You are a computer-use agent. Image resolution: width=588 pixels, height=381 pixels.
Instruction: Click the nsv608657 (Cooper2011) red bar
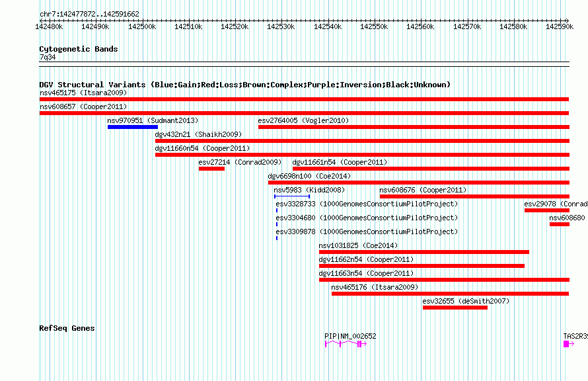[x=304, y=113]
